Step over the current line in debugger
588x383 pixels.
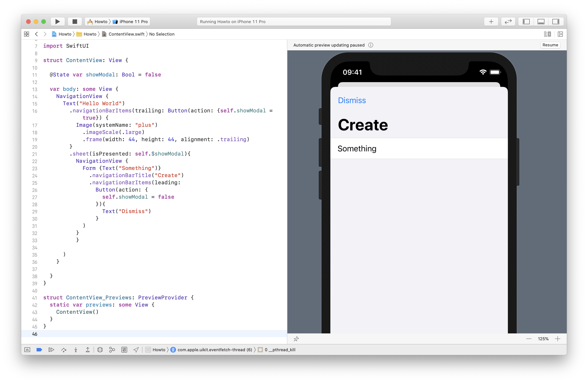(63, 350)
